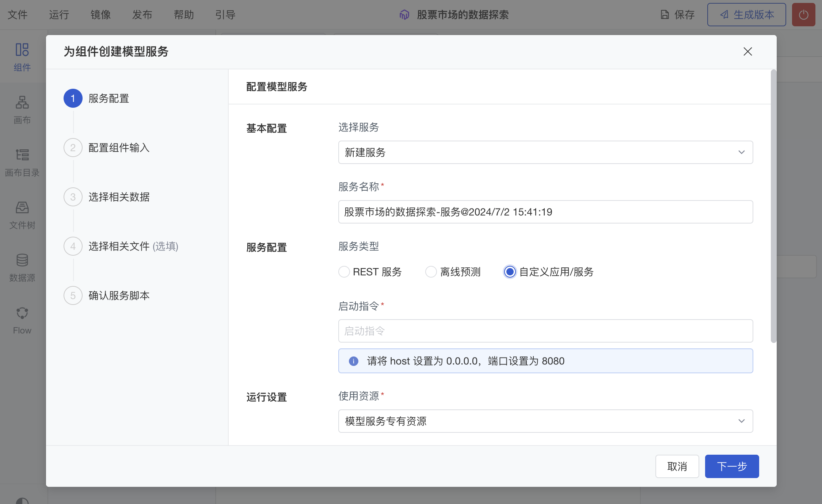
Task: Expand the 选择服务 dropdown showing 新建服务
Action: click(x=545, y=152)
